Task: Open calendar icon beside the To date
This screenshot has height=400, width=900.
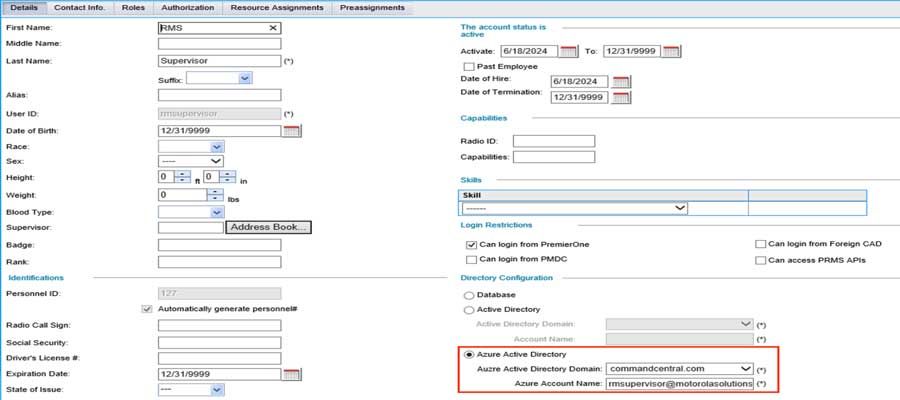Action: pos(670,51)
